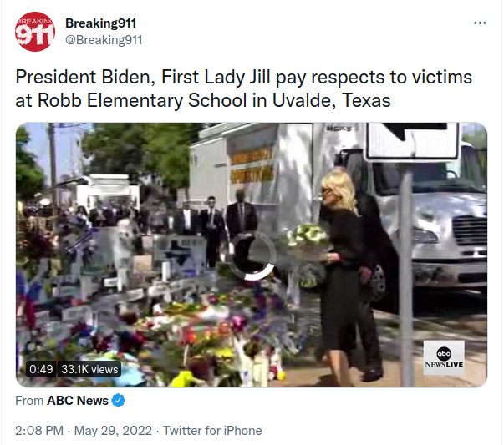This screenshot has width=504, height=445.
Task: Open the Twitter for iPhone source link
Action: (212, 431)
